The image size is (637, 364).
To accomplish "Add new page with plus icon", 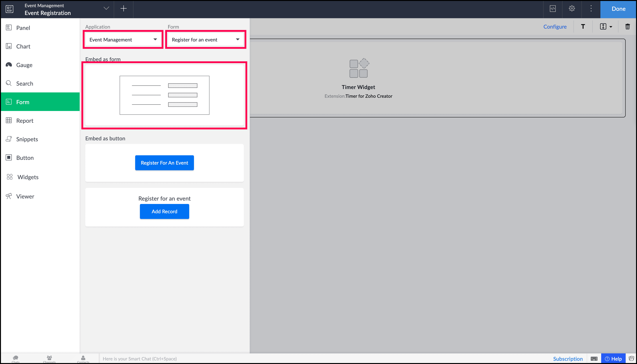I will (x=123, y=9).
